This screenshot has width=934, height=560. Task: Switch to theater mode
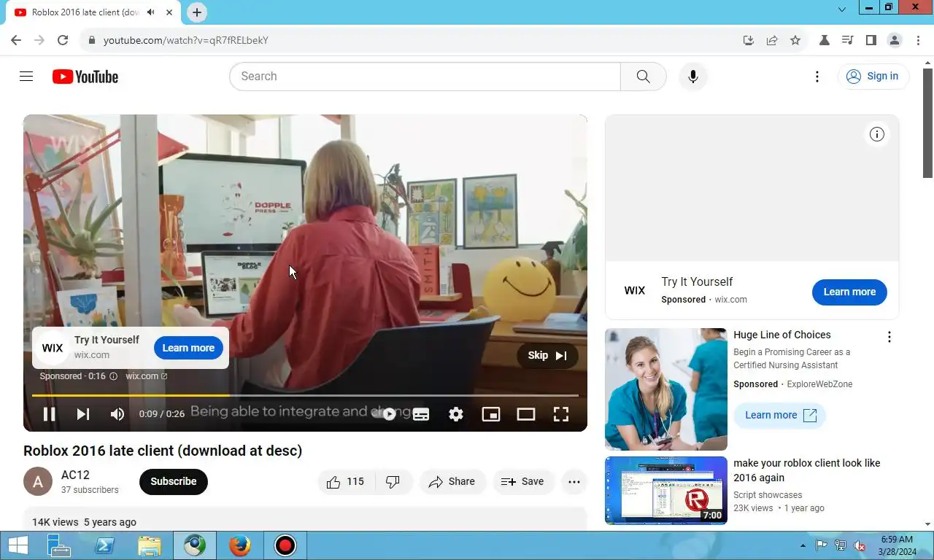(526, 414)
